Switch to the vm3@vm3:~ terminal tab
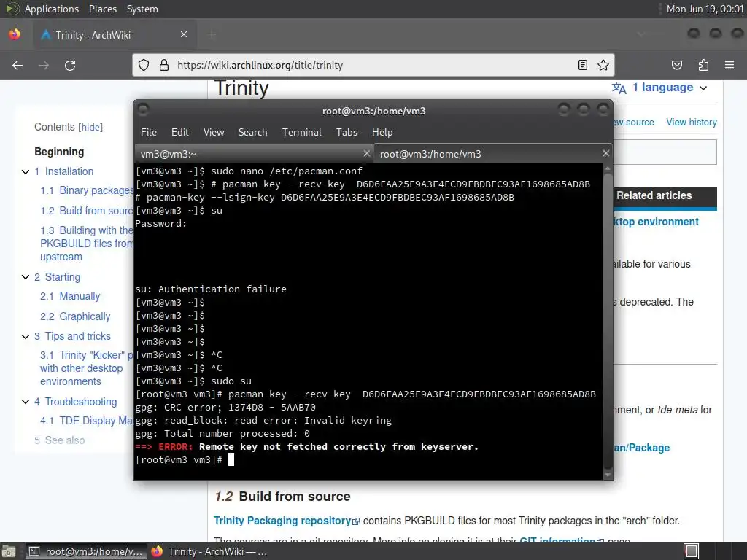Viewport: 747px width, 560px height. pos(253,154)
